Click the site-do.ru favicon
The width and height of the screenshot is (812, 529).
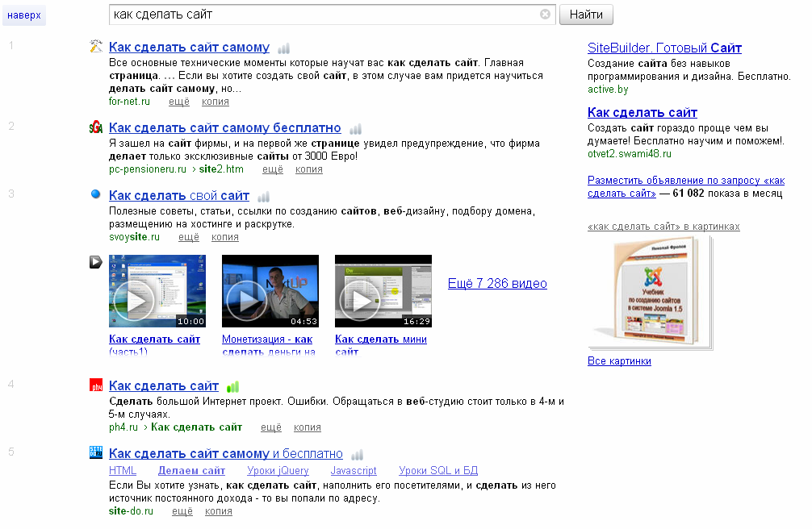96,452
